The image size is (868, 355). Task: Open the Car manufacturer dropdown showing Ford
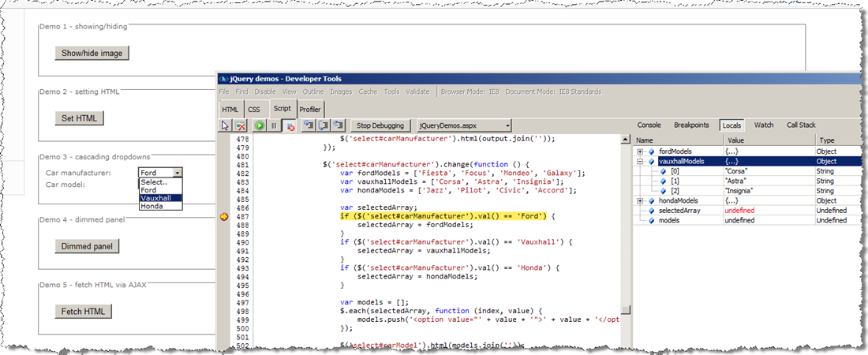coord(160,173)
